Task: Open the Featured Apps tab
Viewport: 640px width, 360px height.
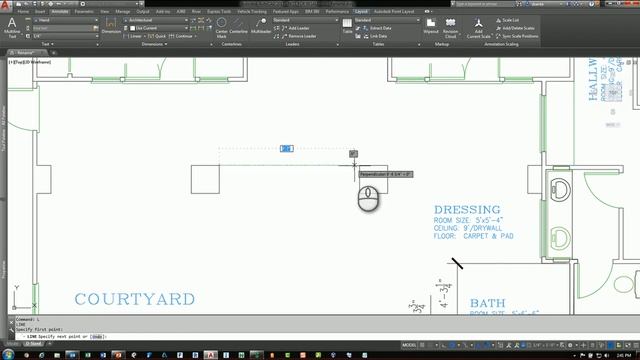Action: coord(286,11)
